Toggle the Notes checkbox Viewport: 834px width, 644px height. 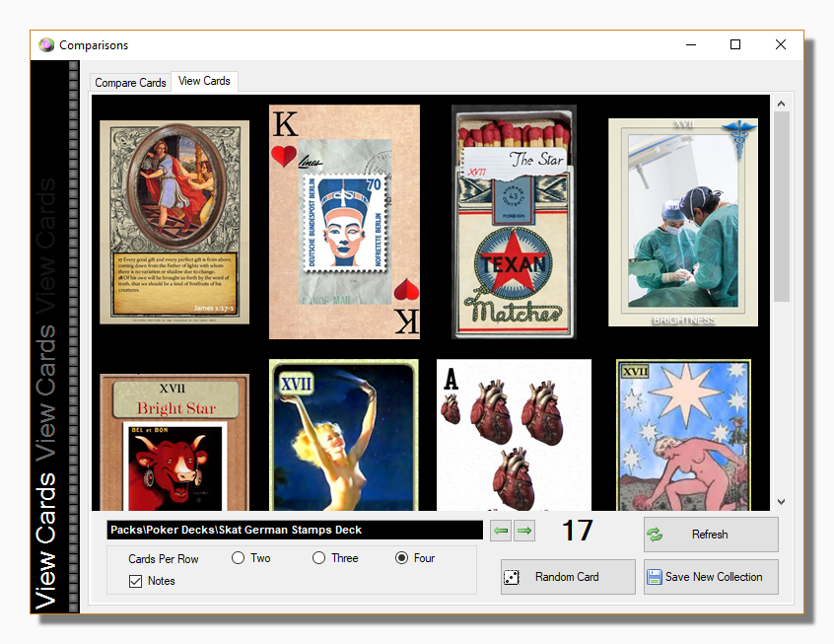click(152, 581)
